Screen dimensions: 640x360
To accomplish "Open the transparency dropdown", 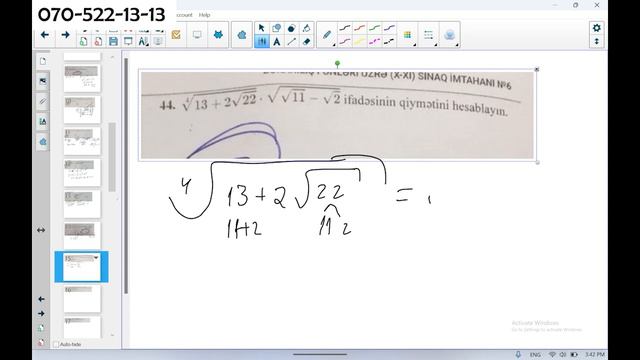I will (450, 35).
